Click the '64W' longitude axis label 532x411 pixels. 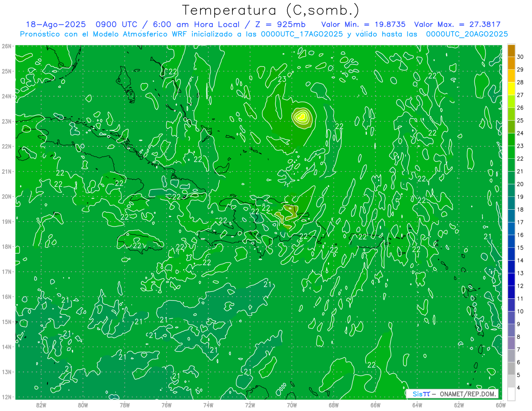417,405
